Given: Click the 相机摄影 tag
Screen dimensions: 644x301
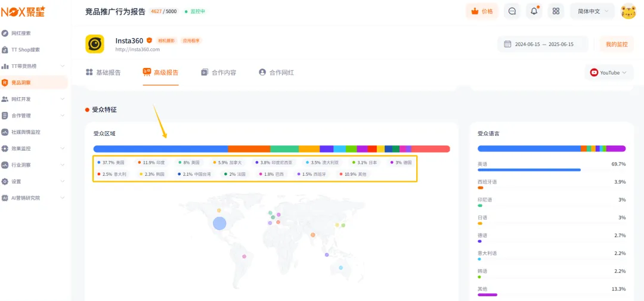Looking at the screenshot, I should pos(166,41).
